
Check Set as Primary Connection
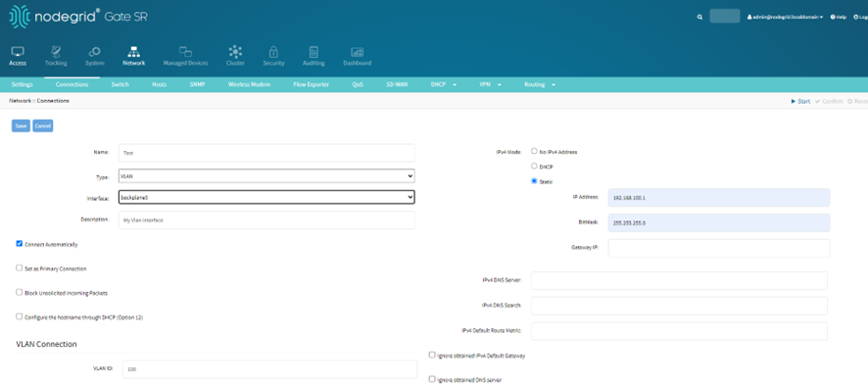click(20, 268)
